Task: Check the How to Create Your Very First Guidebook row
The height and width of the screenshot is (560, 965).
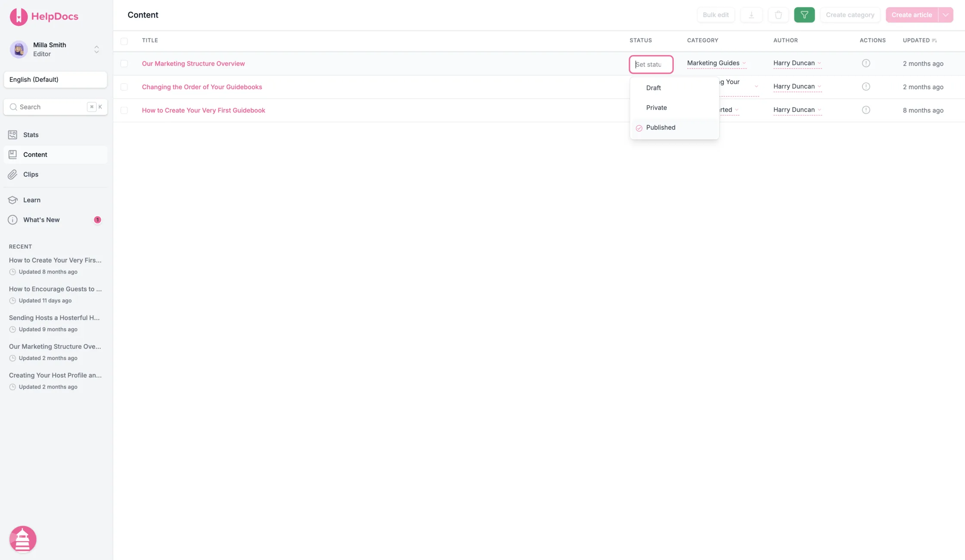Action: [x=124, y=110]
